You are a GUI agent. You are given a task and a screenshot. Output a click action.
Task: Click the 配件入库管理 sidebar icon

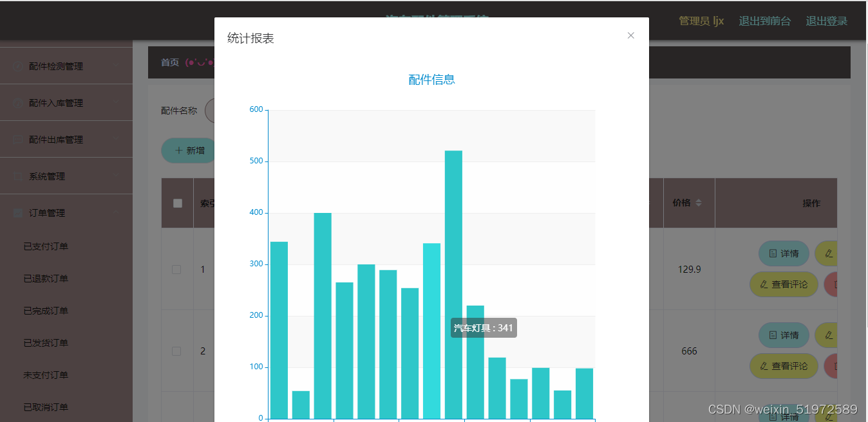coord(18,103)
